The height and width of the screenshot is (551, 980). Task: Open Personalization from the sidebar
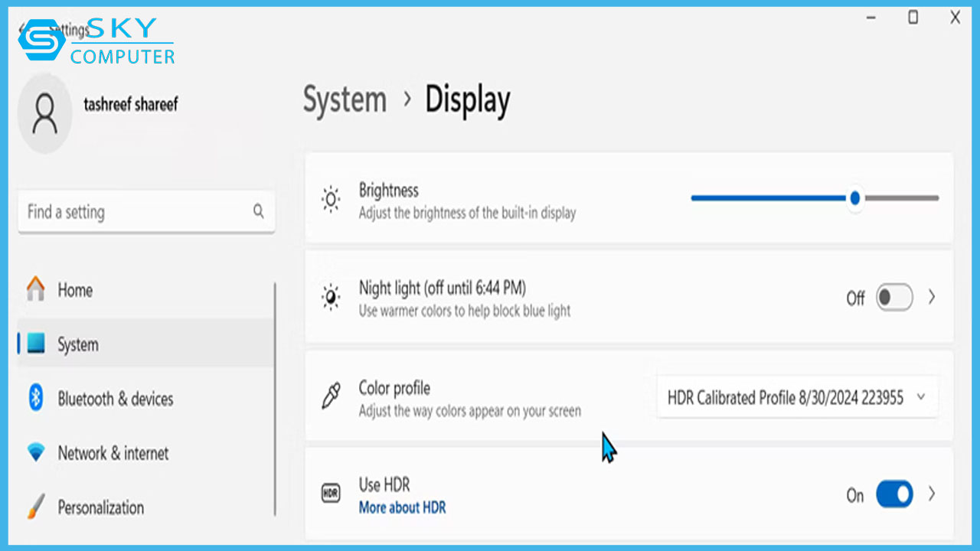[100, 507]
